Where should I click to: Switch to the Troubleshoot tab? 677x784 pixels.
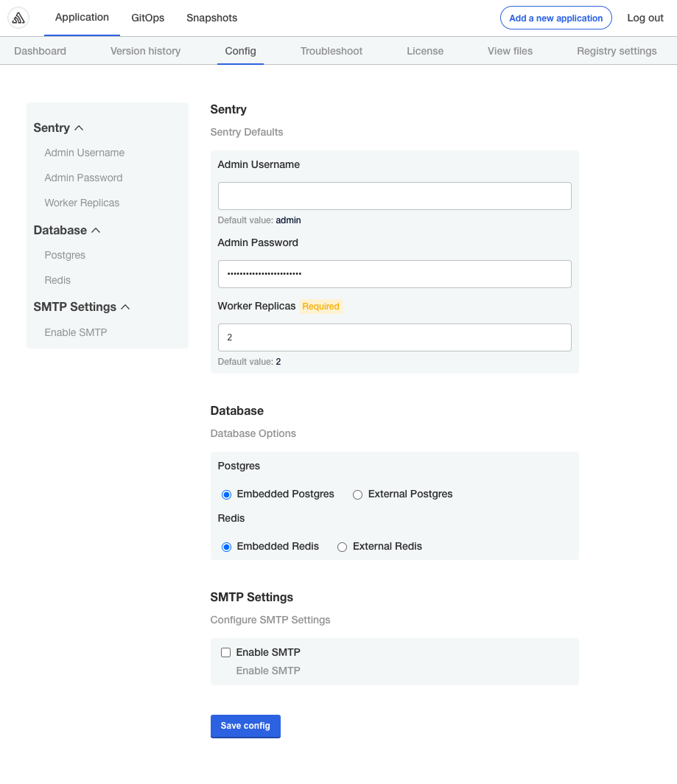(x=331, y=51)
